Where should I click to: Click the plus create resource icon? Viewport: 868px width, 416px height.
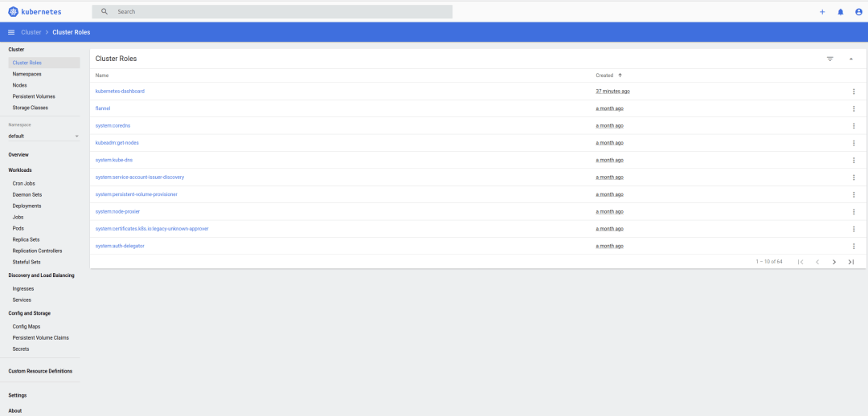coord(822,11)
